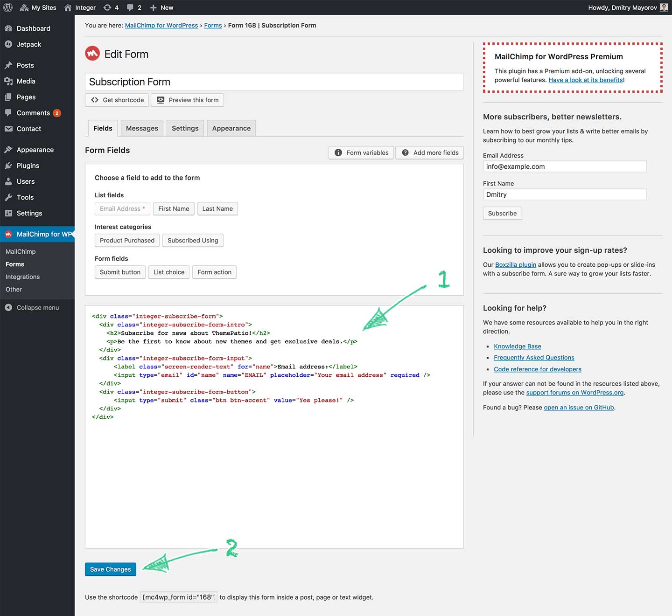This screenshot has width=672, height=616.
Task: Click the Pages sidebar icon
Action: coord(8,97)
